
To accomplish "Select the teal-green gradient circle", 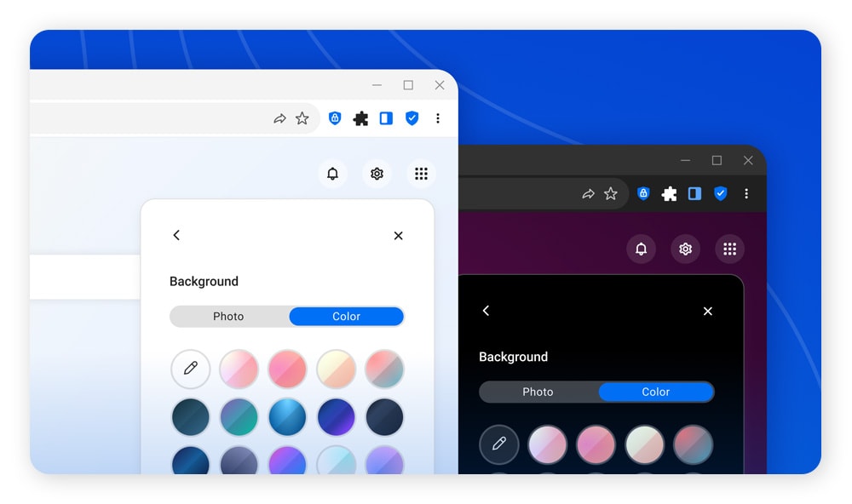I will coord(239,417).
